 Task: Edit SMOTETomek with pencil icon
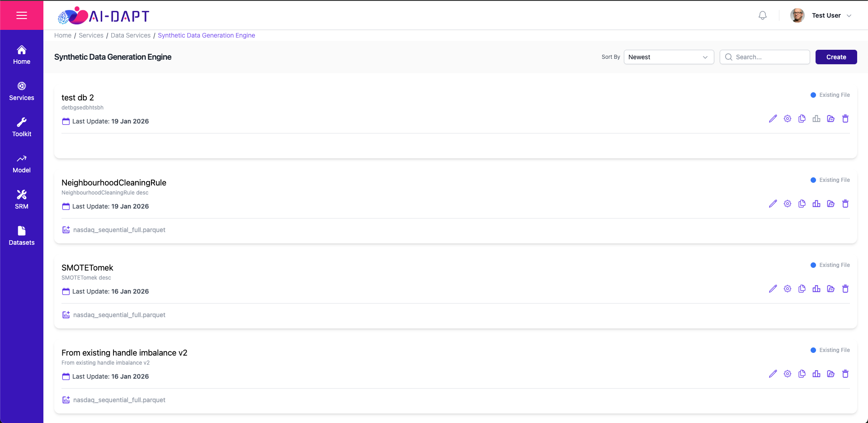[773, 289]
